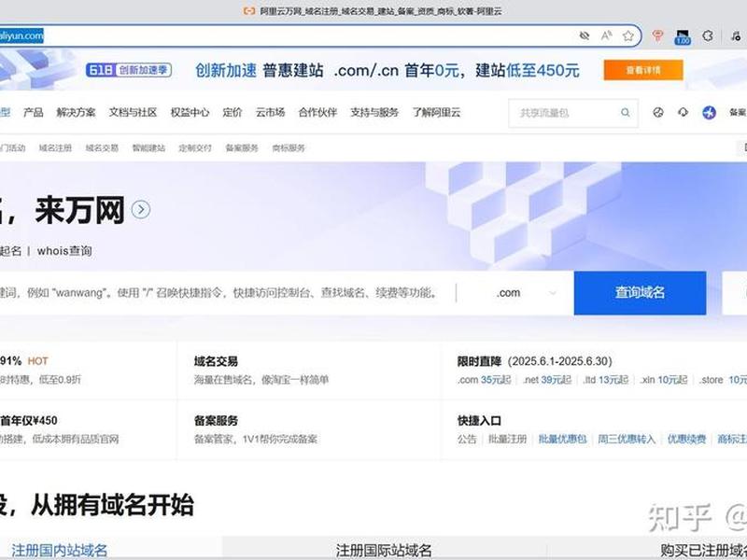The height and width of the screenshot is (560, 747).
Task: Open the 产品 navigation menu
Action: (34, 112)
